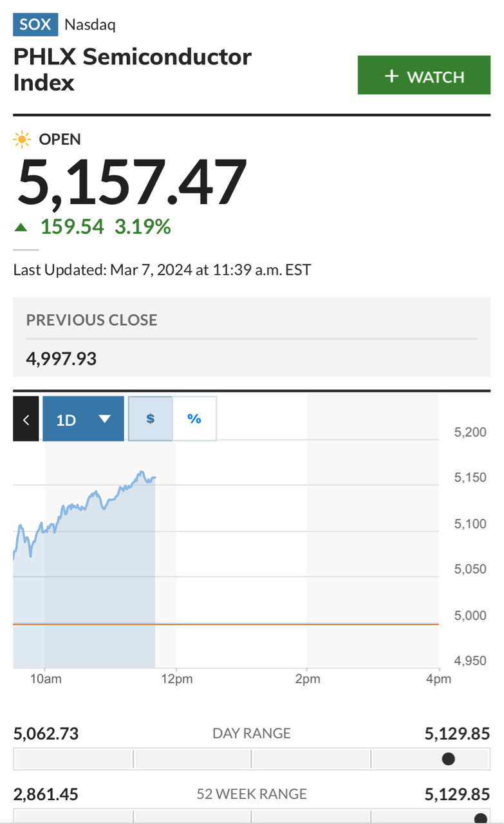Viewport: 504px width, 824px height.
Task: Click the day range slider dot
Action: tap(449, 758)
